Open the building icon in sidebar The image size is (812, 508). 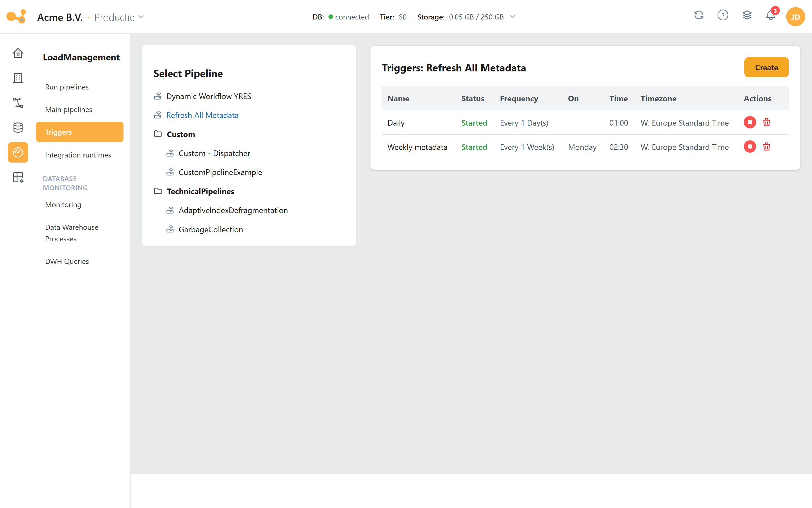click(18, 78)
